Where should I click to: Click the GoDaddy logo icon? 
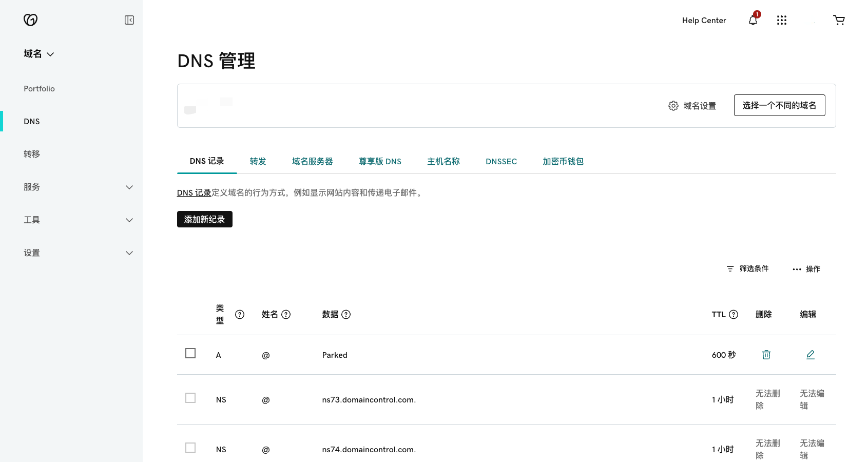(x=31, y=20)
